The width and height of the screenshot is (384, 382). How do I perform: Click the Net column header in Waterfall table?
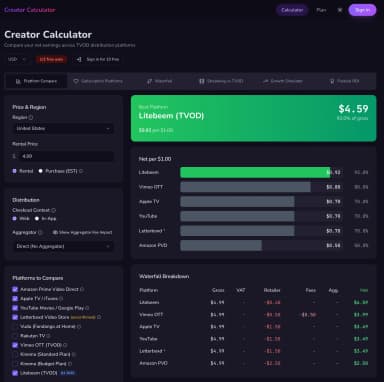[x=364, y=290]
